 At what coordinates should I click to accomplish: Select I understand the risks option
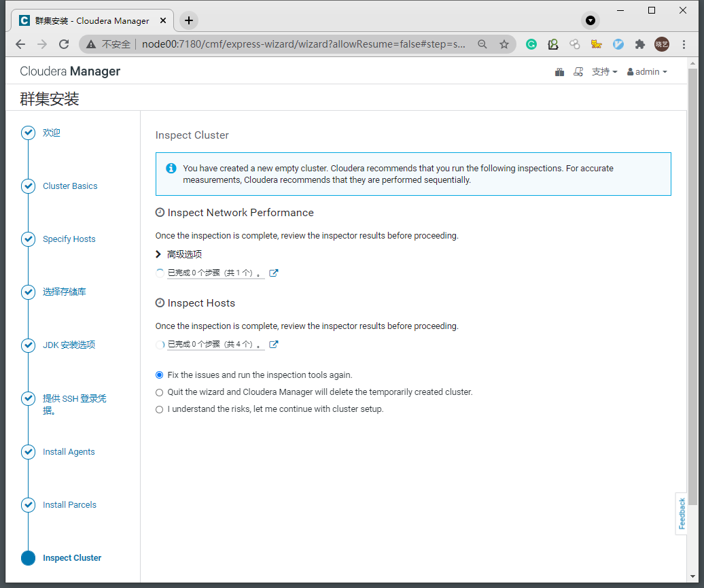[x=160, y=409]
